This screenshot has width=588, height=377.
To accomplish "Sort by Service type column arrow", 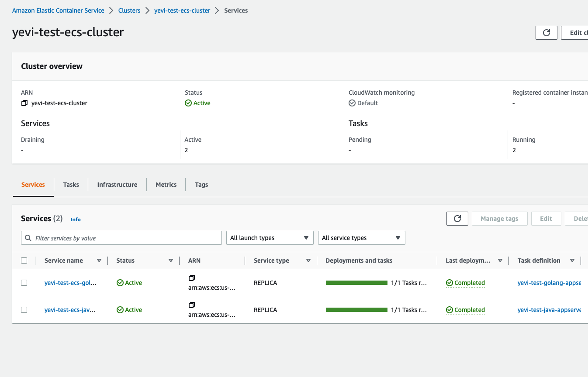I will (308, 260).
